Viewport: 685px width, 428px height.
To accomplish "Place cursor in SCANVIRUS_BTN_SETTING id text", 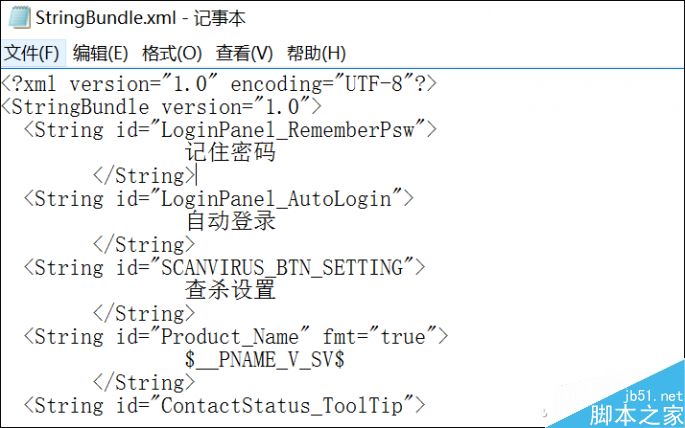I will (283, 267).
